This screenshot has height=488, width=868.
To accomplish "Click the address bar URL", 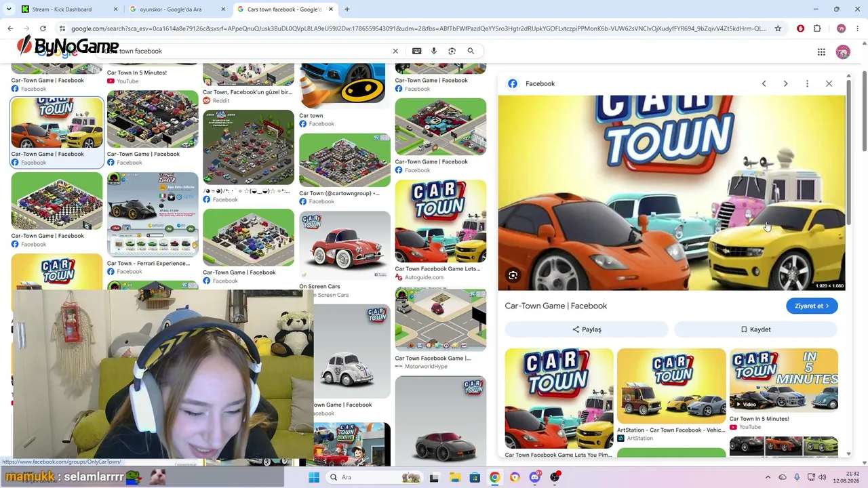I will point(418,28).
